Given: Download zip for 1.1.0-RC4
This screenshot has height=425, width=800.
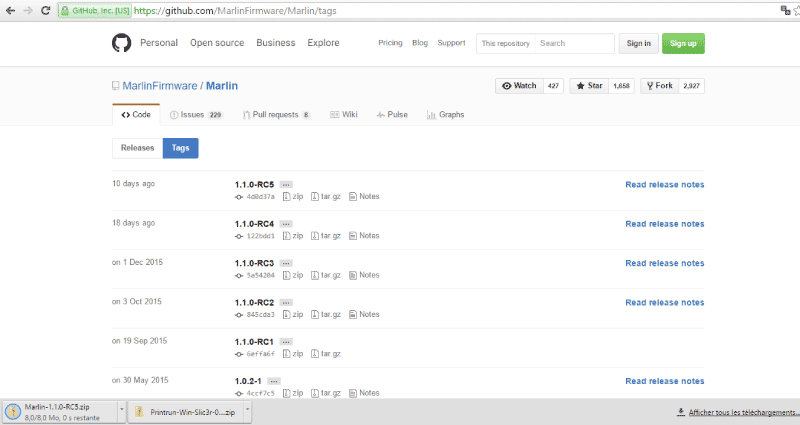Looking at the screenshot, I should click(293, 236).
